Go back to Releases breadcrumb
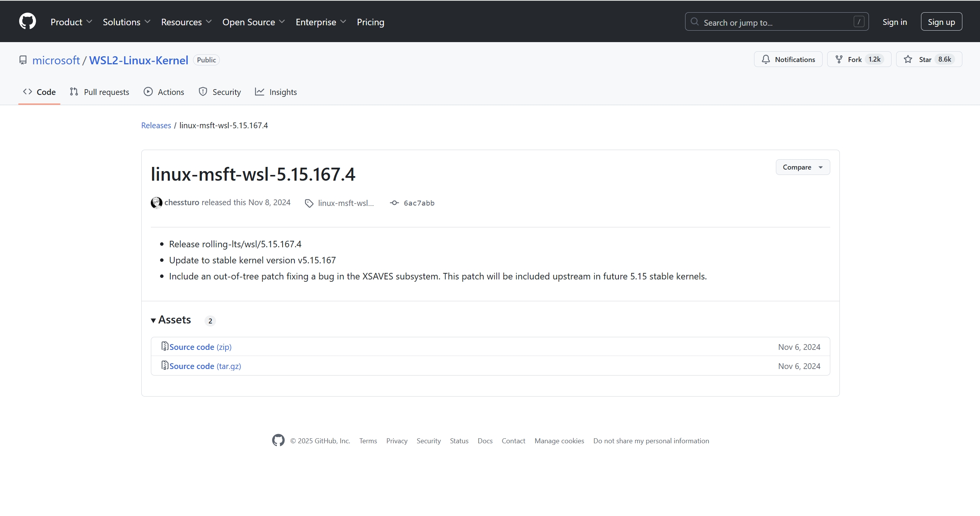Image resolution: width=980 pixels, height=516 pixels. pyautogui.click(x=156, y=126)
